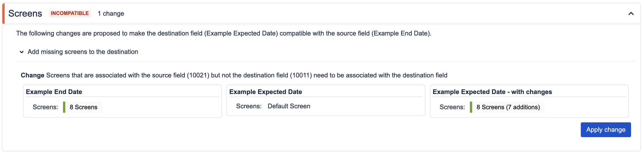644x153 pixels.
Task: Click the green bar beside '8 Screens'
Action: [64, 107]
